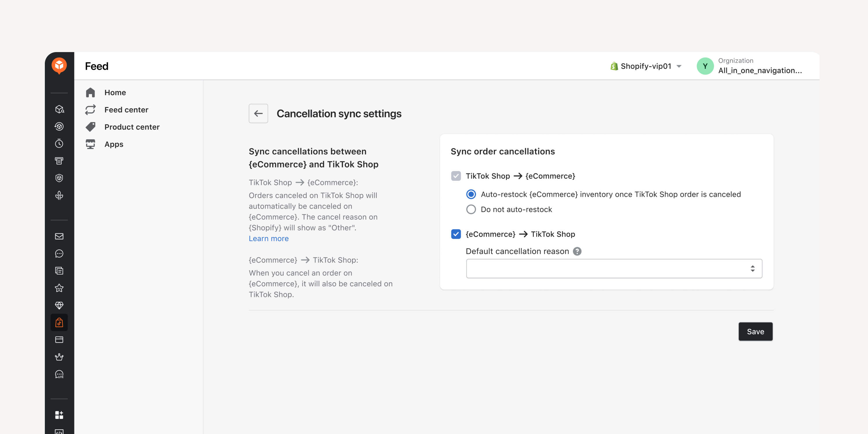Viewport: 868px width, 434px height.
Task: Open the Default cancellation reason dropdown
Action: pos(614,269)
